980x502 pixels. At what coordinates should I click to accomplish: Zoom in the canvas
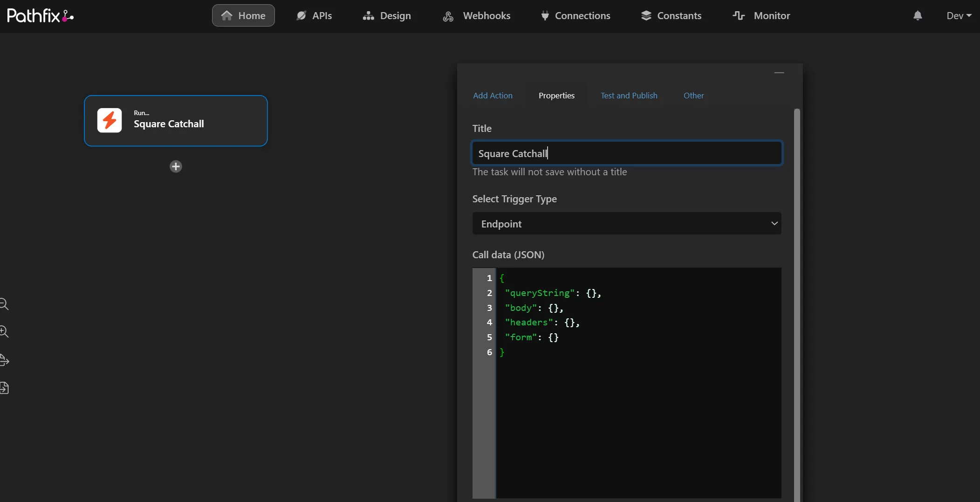(x=4, y=331)
